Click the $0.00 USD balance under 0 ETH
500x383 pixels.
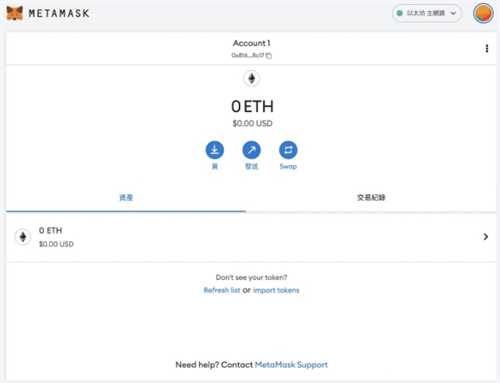pyautogui.click(x=252, y=124)
